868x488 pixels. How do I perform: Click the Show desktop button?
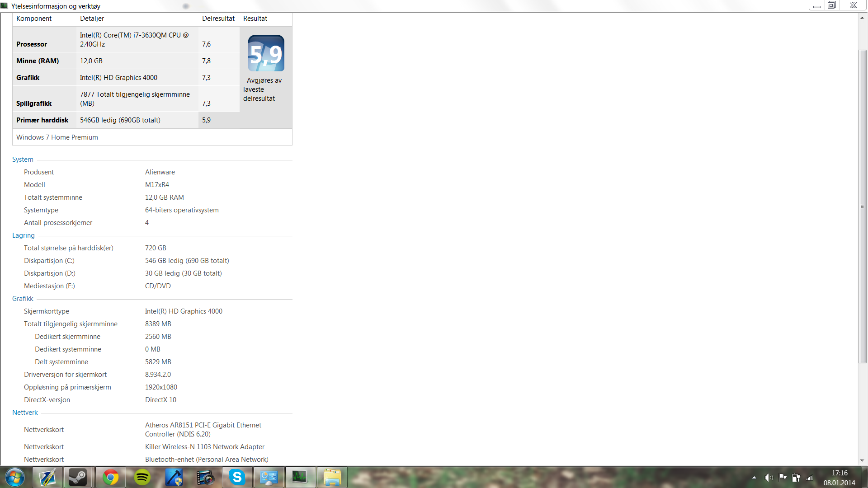[x=865, y=478]
